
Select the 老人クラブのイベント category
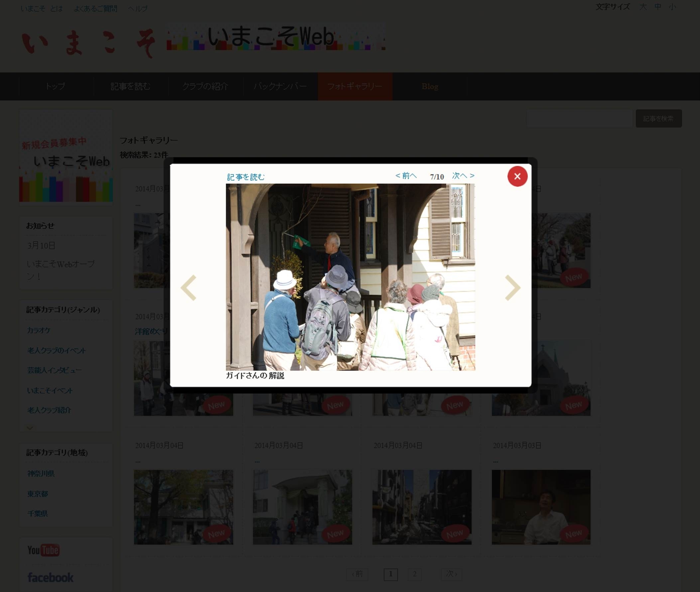coord(57,350)
